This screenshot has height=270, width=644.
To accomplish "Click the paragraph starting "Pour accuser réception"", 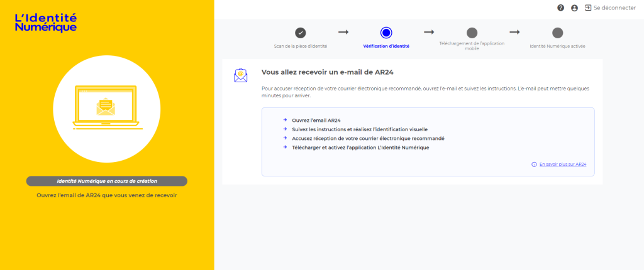I will pyautogui.click(x=425, y=92).
